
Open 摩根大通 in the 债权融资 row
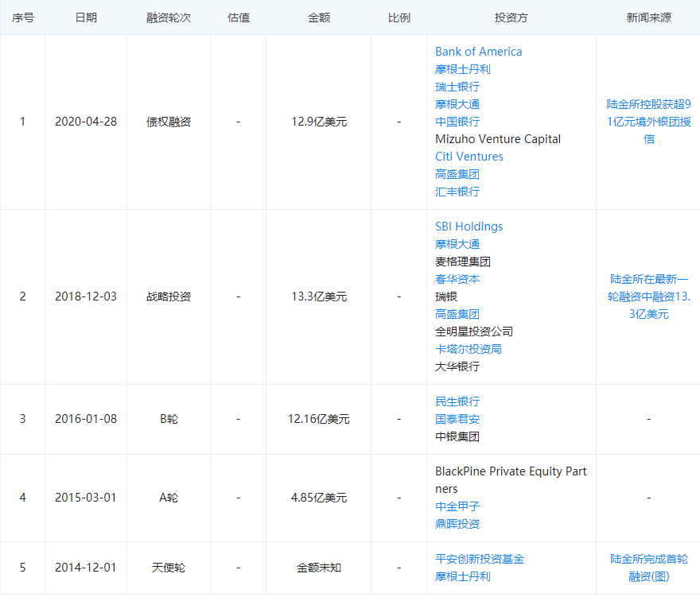coord(457,104)
